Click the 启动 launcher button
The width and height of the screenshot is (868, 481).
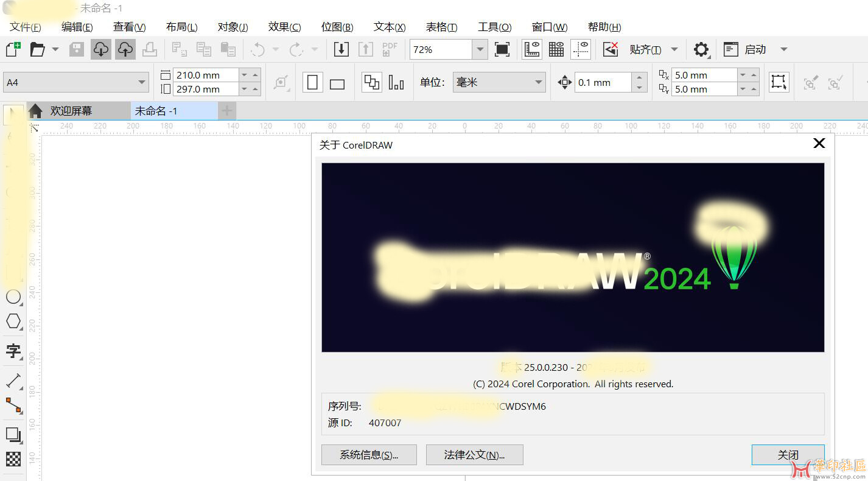pos(745,49)
